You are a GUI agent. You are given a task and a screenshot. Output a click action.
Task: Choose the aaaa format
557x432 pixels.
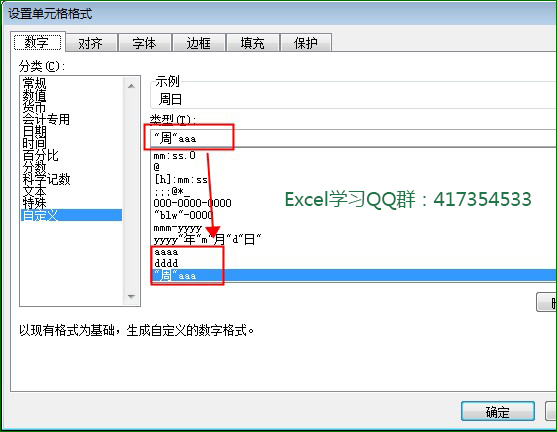353,252
